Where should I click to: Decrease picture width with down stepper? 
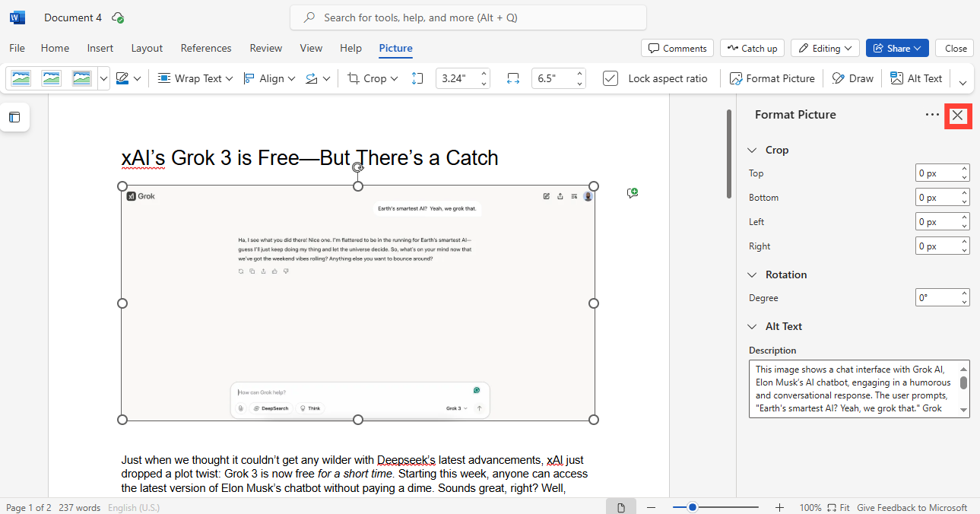click(580, 83)
